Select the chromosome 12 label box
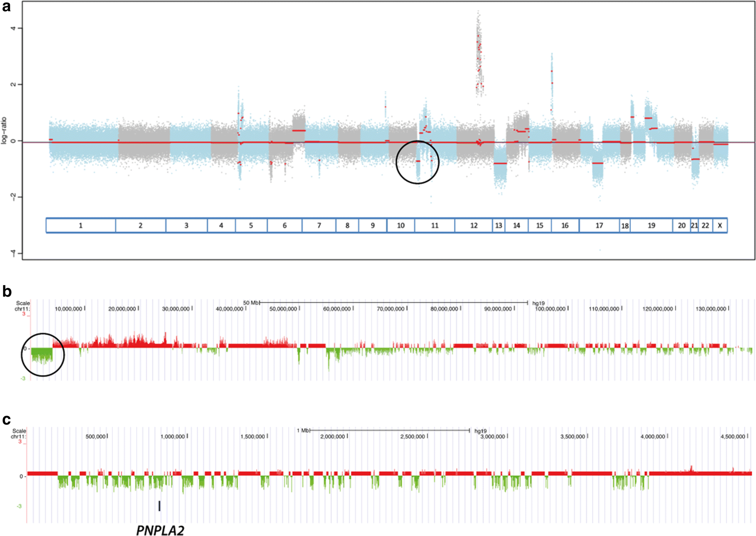 coord(474,225)
